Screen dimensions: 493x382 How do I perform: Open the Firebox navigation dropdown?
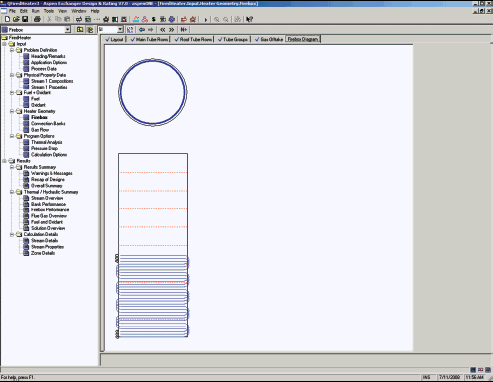68,30
